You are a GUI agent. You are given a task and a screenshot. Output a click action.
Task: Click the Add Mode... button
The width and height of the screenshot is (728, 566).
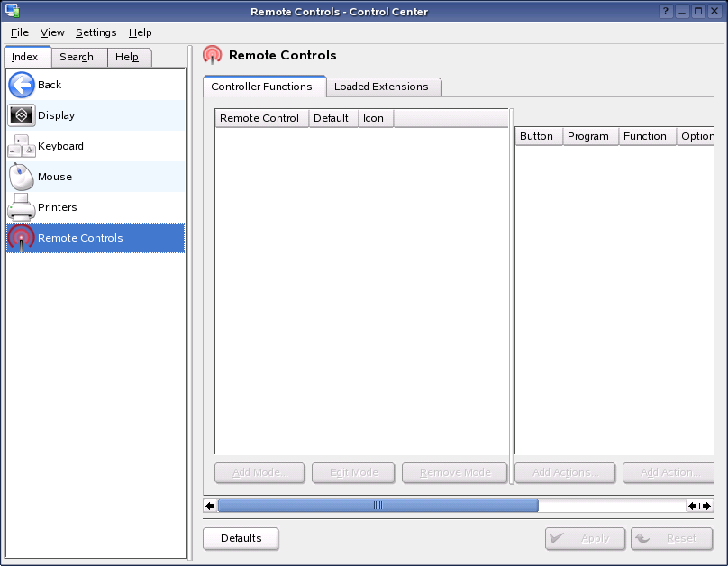pos(259,472)
